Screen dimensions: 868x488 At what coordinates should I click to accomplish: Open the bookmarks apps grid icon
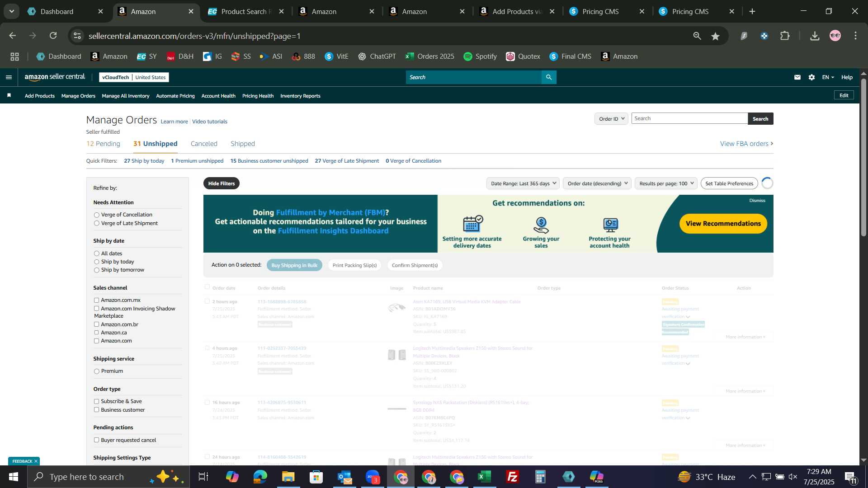tap(14, 56)
